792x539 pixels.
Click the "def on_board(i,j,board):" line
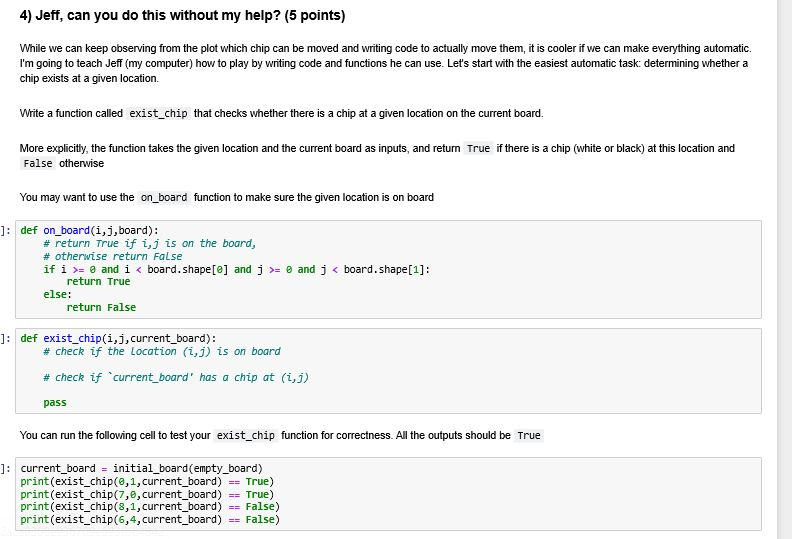click(89, 230)
